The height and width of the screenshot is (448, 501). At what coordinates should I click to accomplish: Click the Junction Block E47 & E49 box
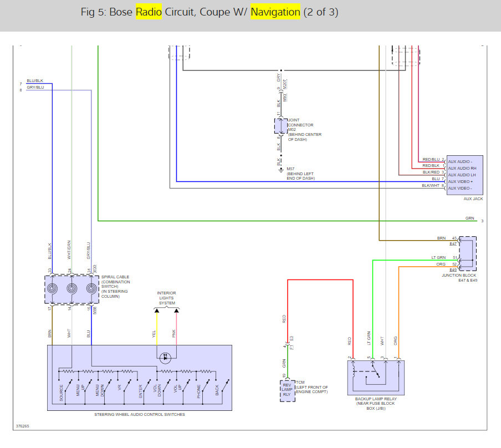click(468, 253)
